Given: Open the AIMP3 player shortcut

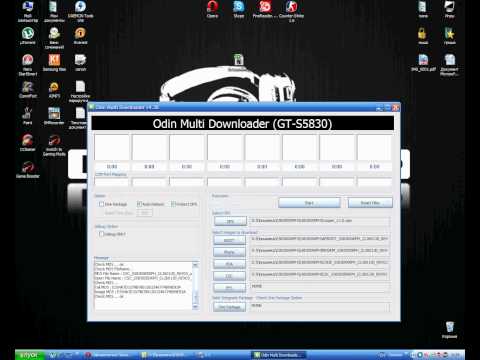Looking at the screenshot, I should [x=54, y=90].
